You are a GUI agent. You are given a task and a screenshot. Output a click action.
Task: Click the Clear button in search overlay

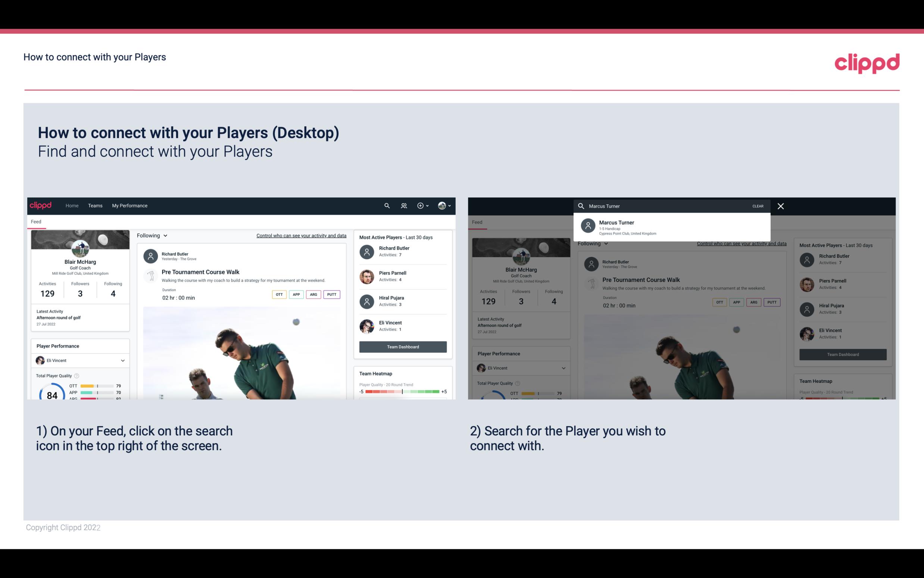pyautogui.click(x=758, y=206)
